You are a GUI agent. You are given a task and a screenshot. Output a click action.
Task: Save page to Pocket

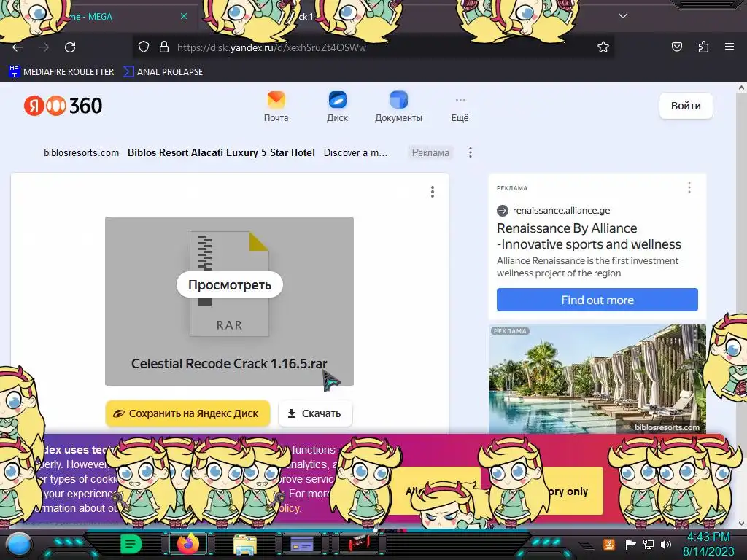coord(676,47)
